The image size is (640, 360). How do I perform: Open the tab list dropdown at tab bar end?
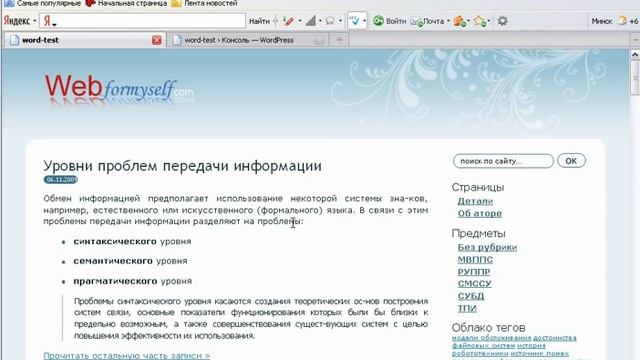635,40
